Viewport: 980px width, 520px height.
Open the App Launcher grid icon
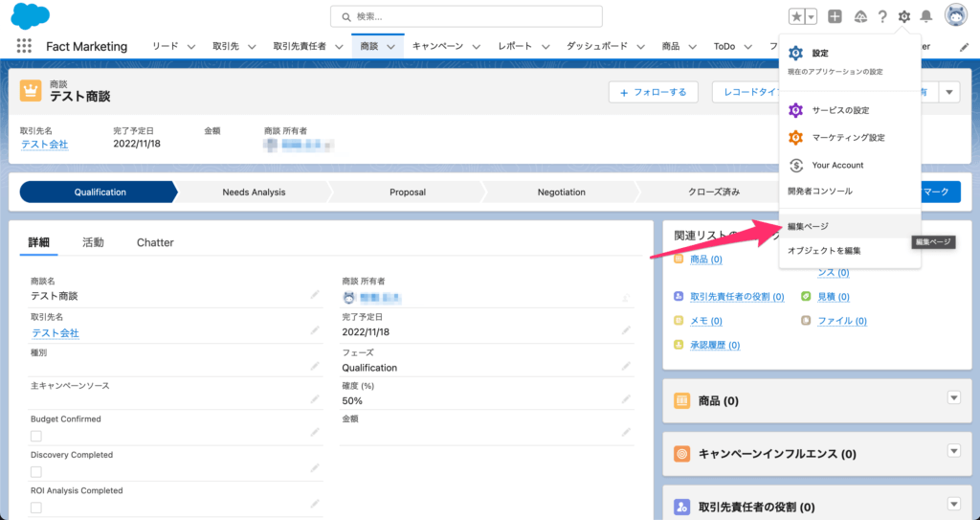(24, 46)
